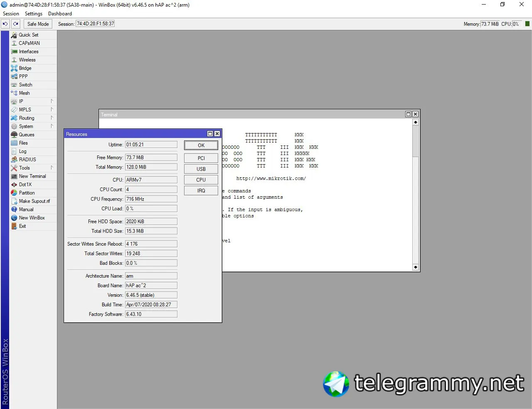Click the Factory Software field
Screen dimensions: 532x409
pyautogui.click(x=151, y=314)
